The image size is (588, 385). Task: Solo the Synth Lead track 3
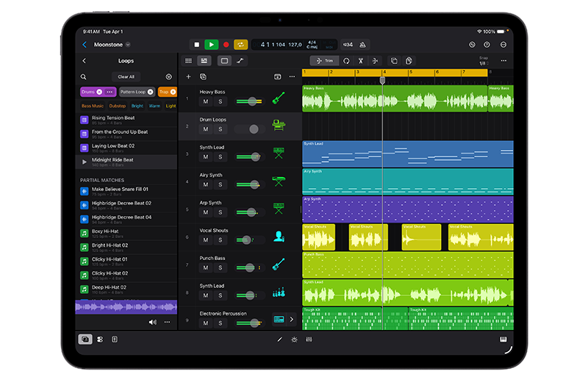click(220, 156)
